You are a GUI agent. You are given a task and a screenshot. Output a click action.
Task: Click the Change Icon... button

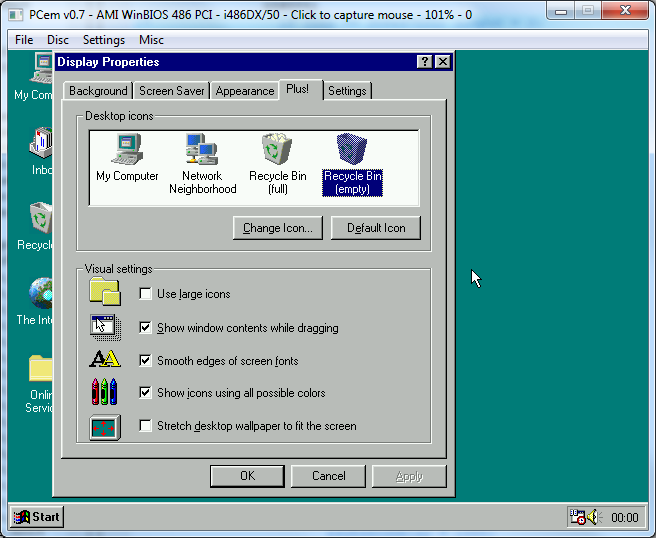point(278,228)
